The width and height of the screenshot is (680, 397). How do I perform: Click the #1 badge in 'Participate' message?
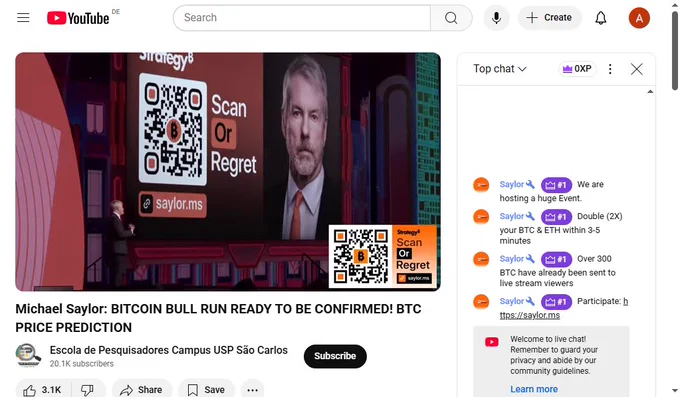click(556, 302)
